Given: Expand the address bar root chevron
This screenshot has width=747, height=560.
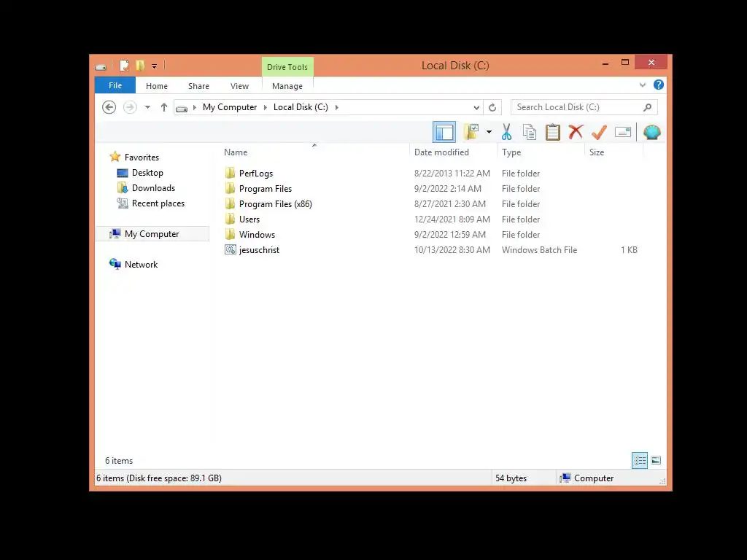Looking at the screenshot, I should (x=194, y=108).
